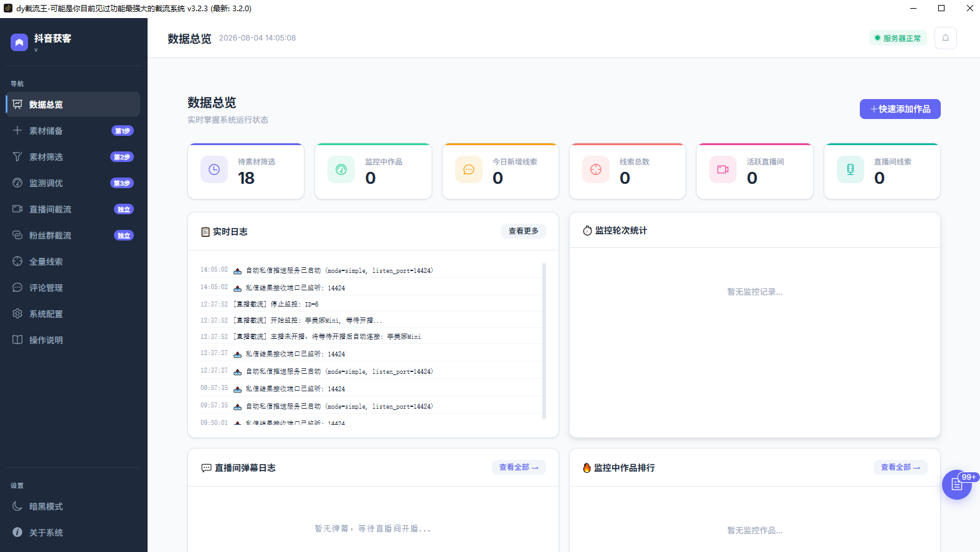Click the 第3步 badge beside 监测调优
The image size is (980, 552).
[x=122, y=183]
